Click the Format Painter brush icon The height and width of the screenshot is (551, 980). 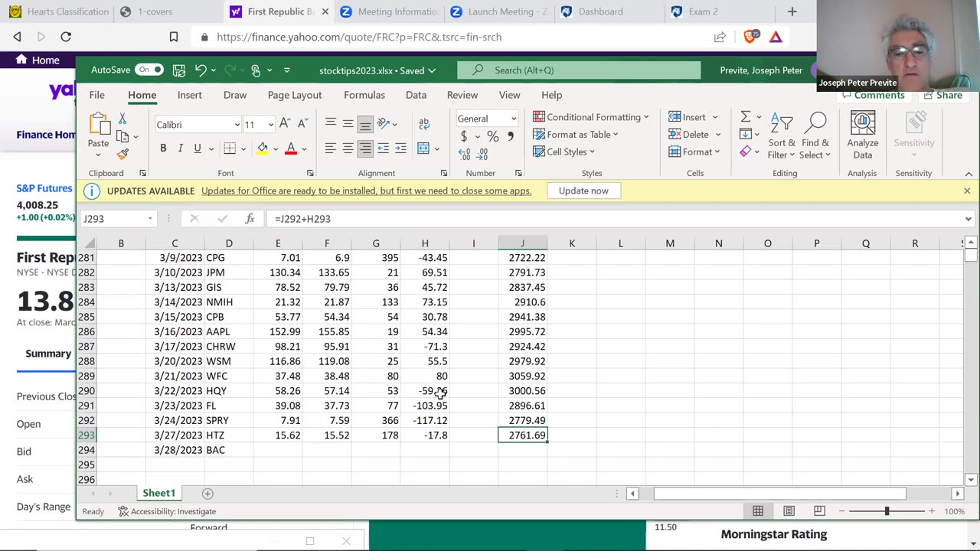122,154
